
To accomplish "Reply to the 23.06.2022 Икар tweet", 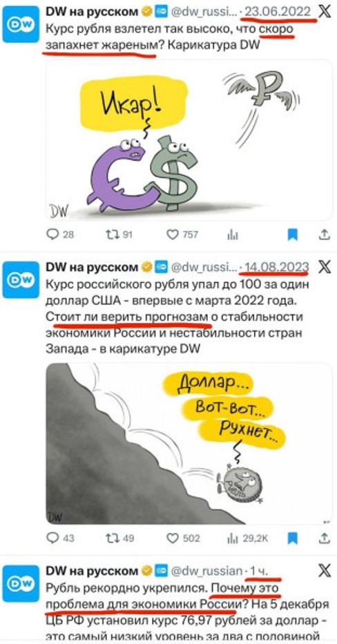I will coord(60,235).
